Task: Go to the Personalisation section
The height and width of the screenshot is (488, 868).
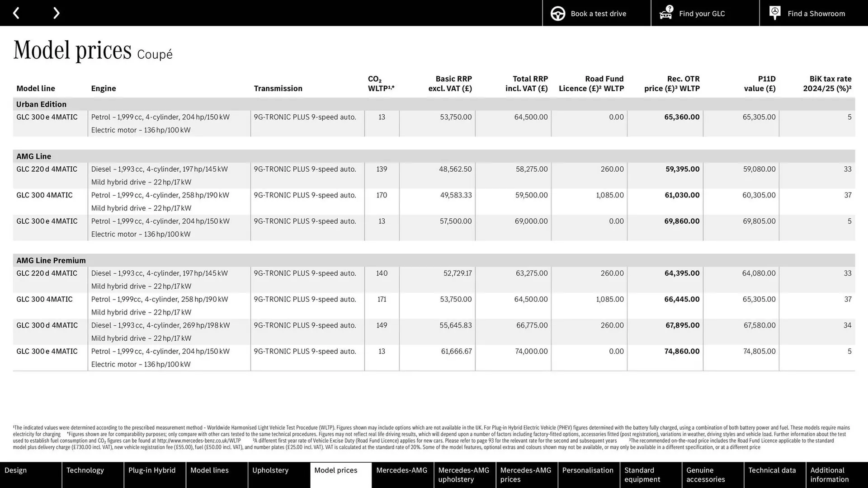Action: tap(588, 470)
